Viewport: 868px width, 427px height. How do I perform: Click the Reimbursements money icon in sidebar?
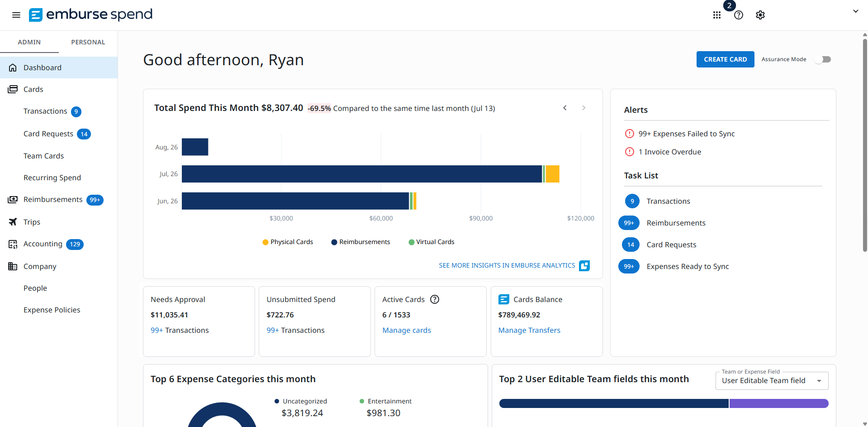[13, 200]
